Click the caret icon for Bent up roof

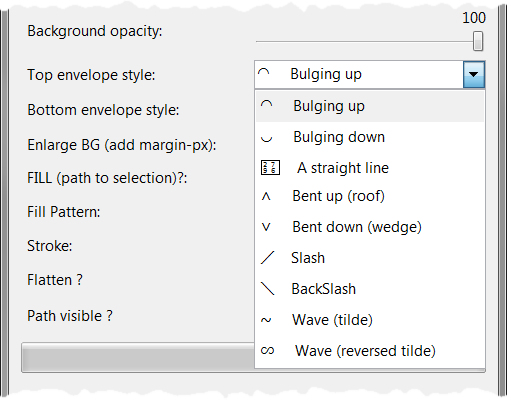pyautogui.click(x=266, y=197)
